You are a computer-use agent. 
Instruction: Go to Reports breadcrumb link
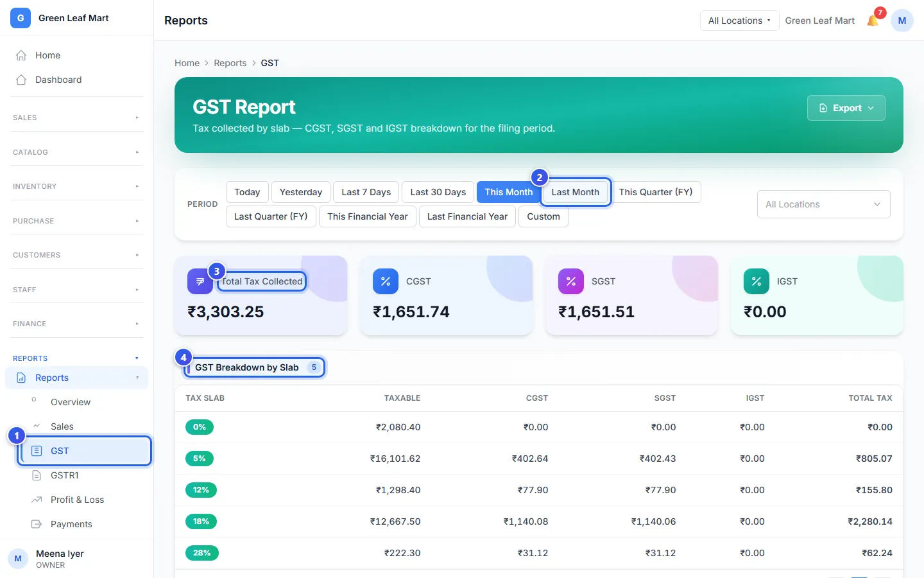(x=230, y=63)
